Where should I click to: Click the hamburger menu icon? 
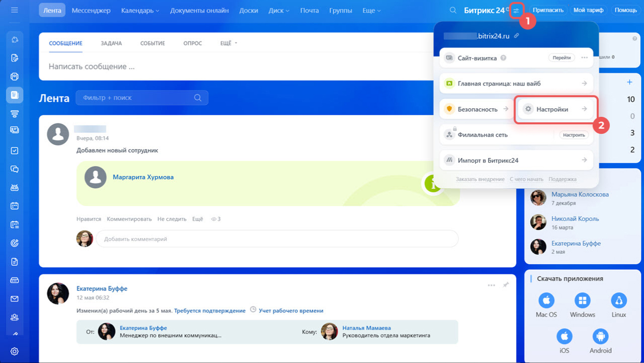[x=15, y=10]
